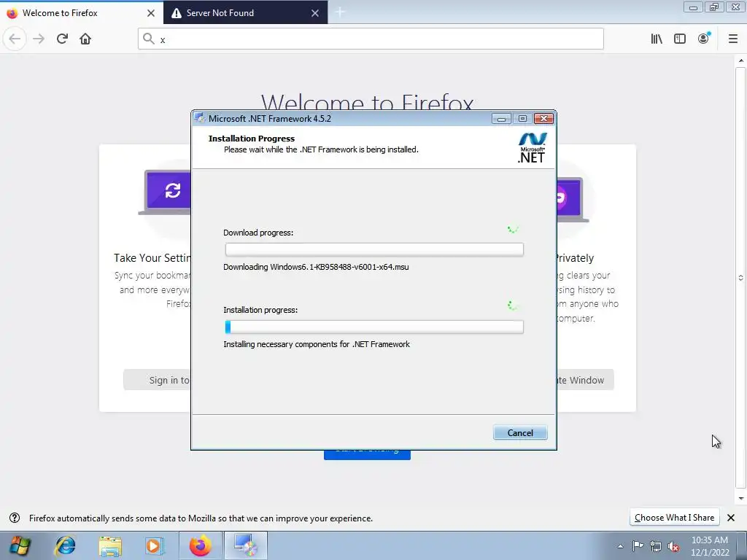747x560 pixels.
Task: Click the Sign in to button
Action: click(157, 380)
